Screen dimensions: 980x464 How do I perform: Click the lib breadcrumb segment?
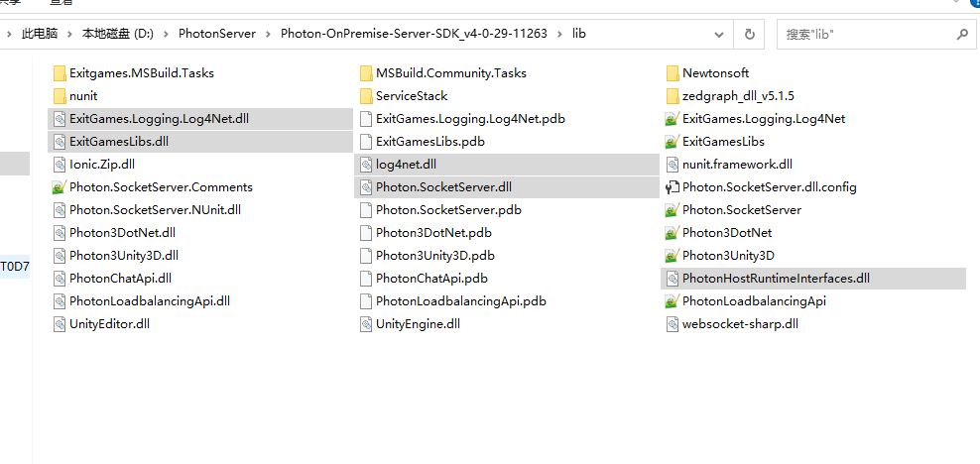579,35
